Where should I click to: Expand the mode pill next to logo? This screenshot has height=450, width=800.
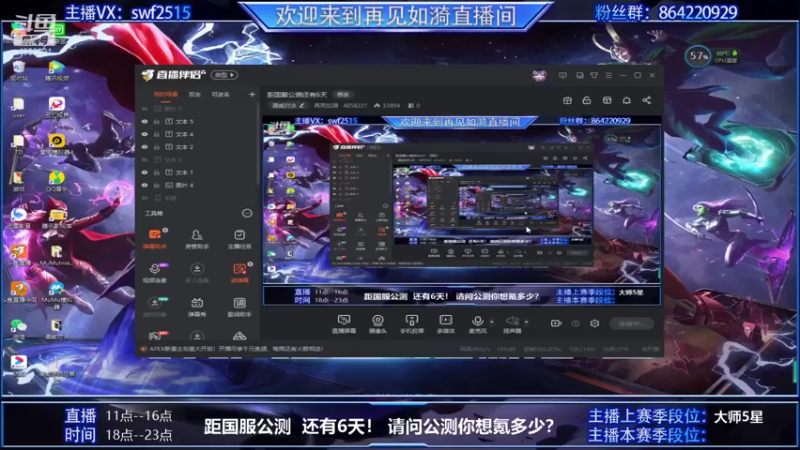click(x=224, y=75)
